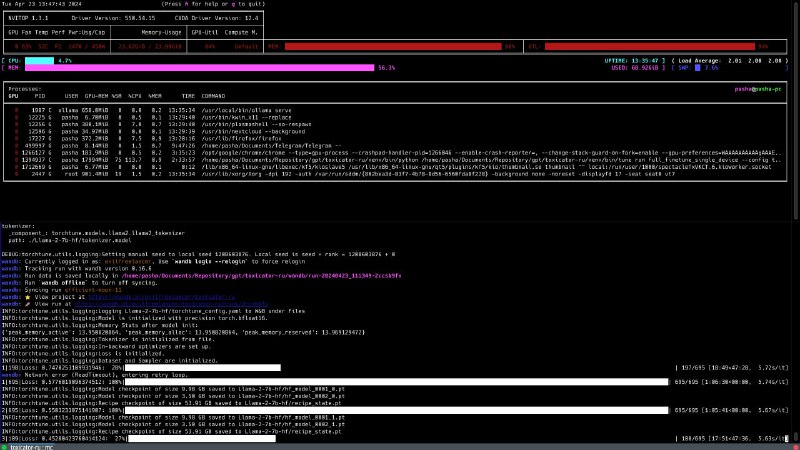Open the wandb 'View run at' URL
Screen dimensions: 800x450
pos(171,304)
